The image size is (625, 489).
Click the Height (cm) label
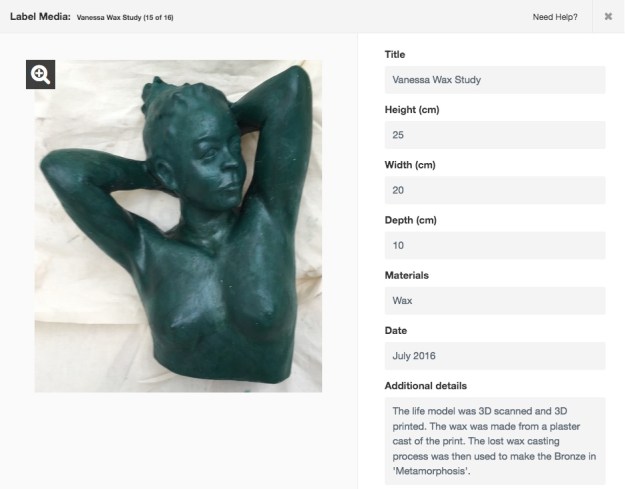click(412, 110)
